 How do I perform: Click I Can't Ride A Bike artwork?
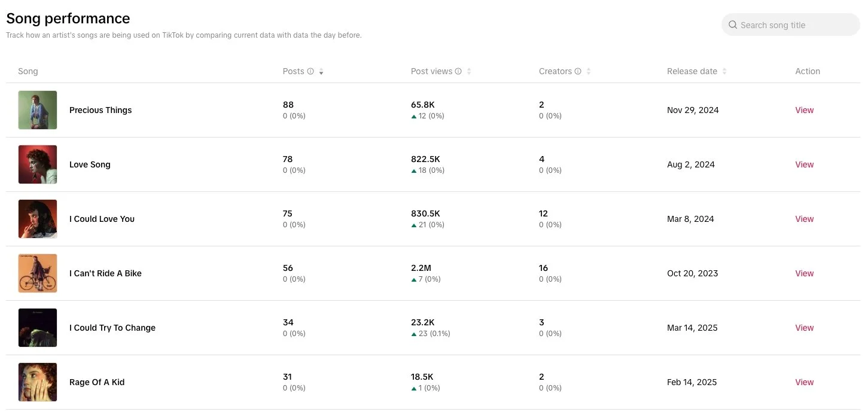tap(38, 273)
